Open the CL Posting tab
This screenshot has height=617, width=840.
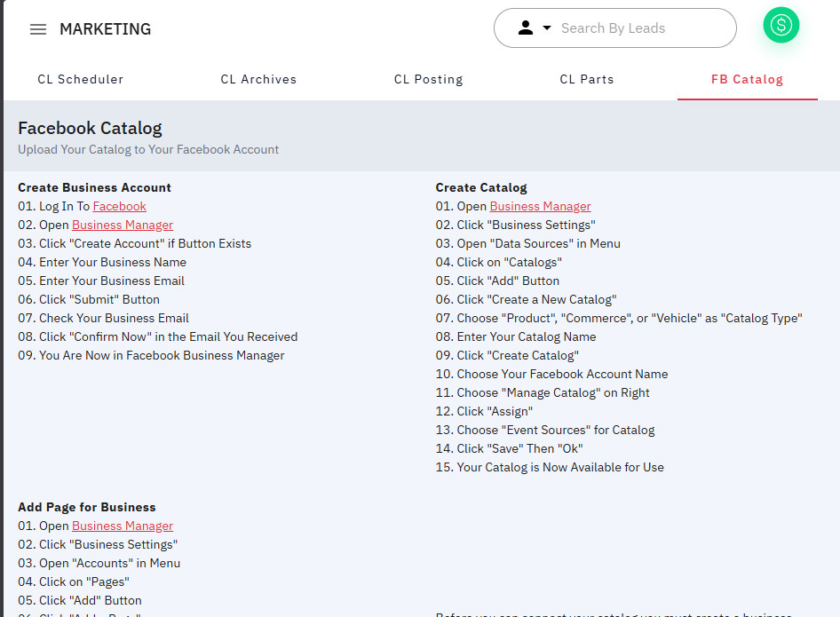pyautogui.click(x=429, y=79)
